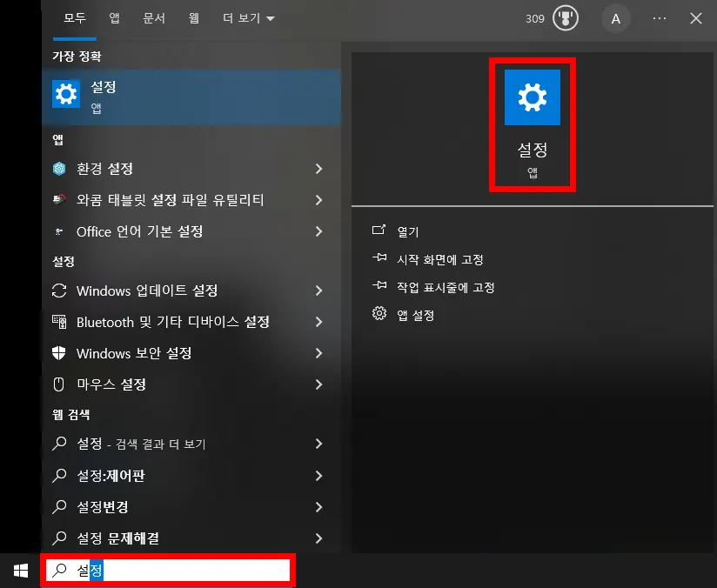Screen dimensions: 717x588
Task: Click the Office 언어 기본 설정 icon
Action: click(x=59, y=232)
